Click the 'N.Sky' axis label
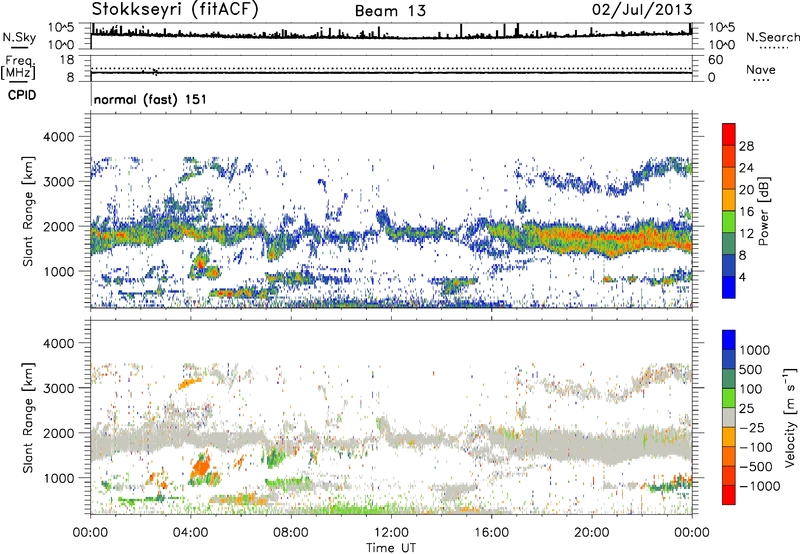The height and width of the screenshot is (554, 800). tap(19, 37)
